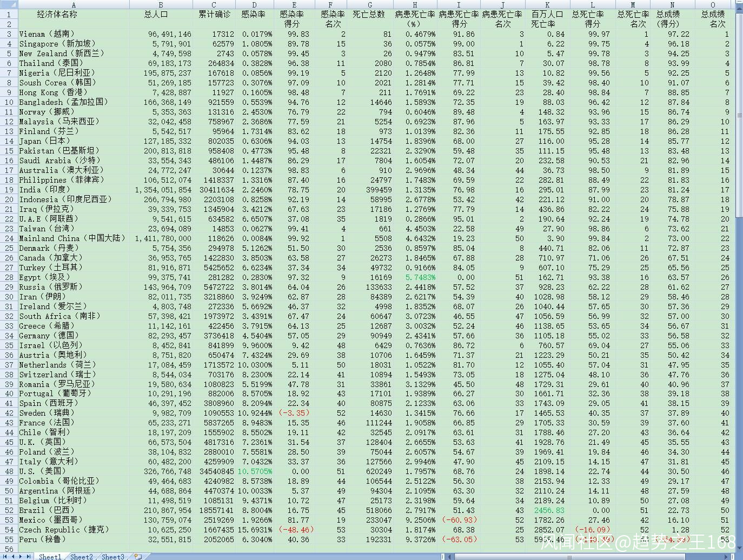Select the Hong Kong (香港) cell
743x560 pixels.
click(x=74, y=92)
